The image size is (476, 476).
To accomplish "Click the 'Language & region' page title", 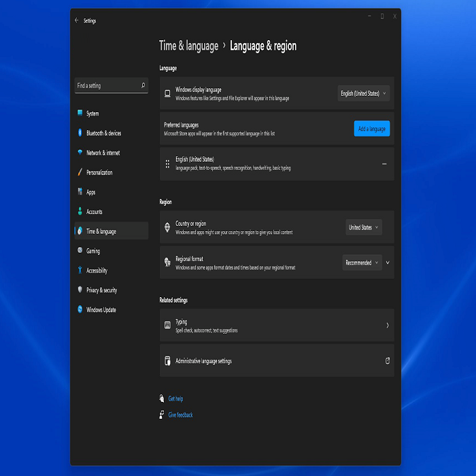I will click(263, 46).
